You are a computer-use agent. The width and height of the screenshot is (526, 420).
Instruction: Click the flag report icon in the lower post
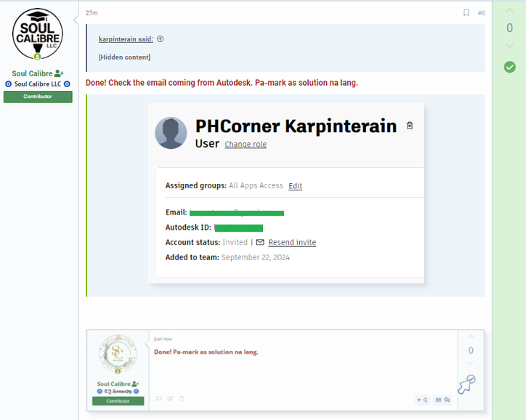tap(158, 398)
